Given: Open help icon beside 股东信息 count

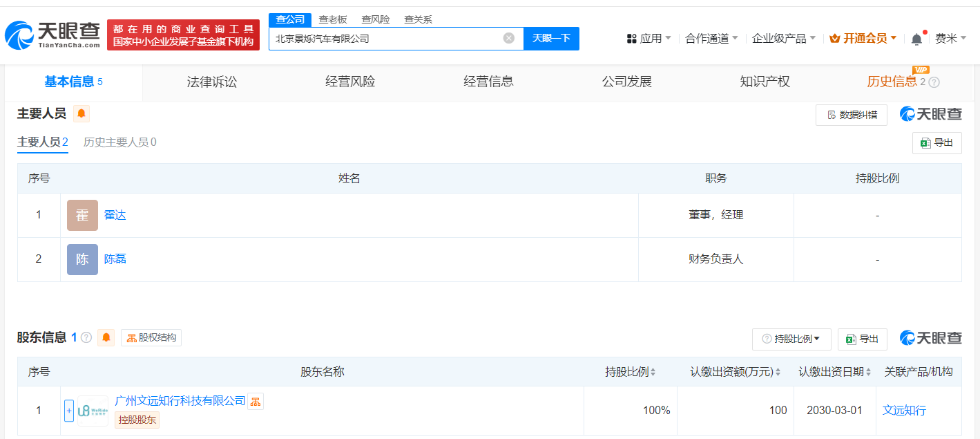Looking at the screenshot, I should click(86, 337).
